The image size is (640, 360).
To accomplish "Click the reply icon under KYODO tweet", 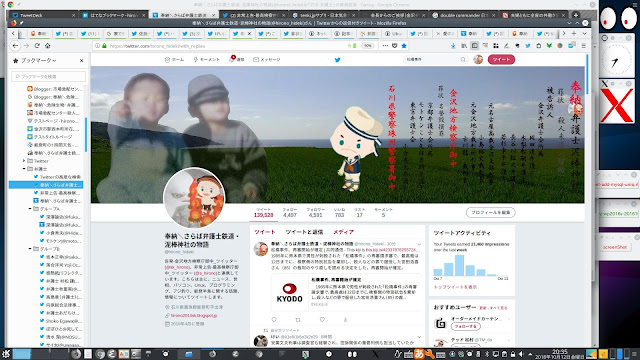I will pyautogui.click(x=274, y=320).
